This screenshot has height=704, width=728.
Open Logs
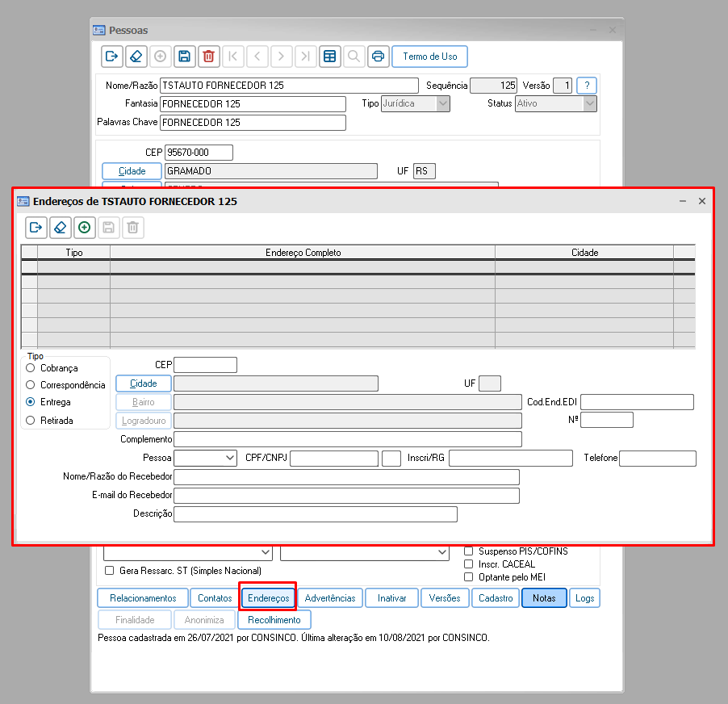(585, 598)
